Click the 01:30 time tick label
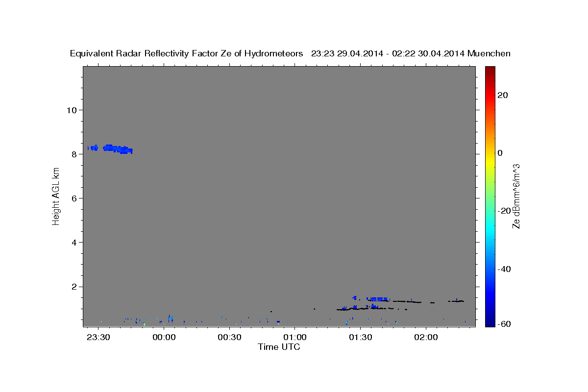This screenshot has height=392, width=588. tap(361, 338)
